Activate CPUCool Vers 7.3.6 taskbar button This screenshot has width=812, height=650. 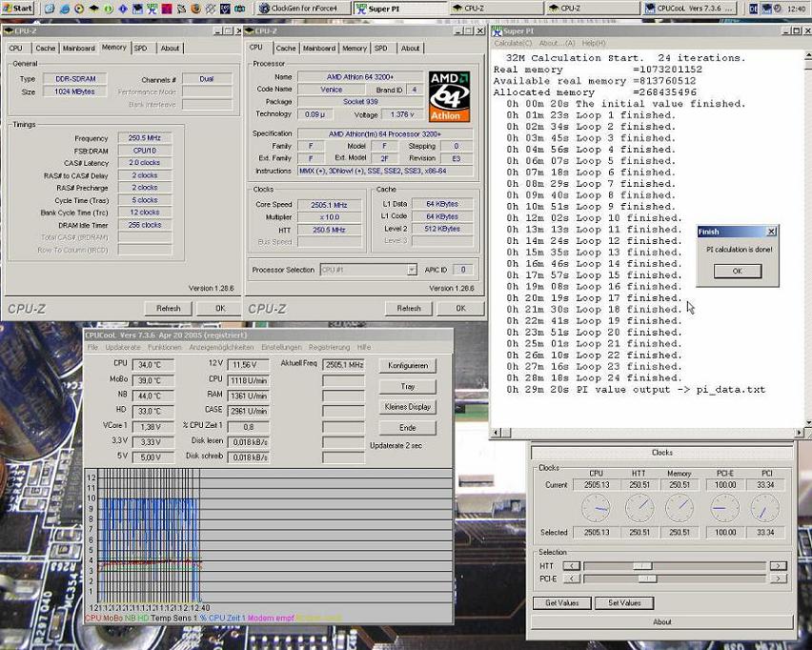coord(690,9)
